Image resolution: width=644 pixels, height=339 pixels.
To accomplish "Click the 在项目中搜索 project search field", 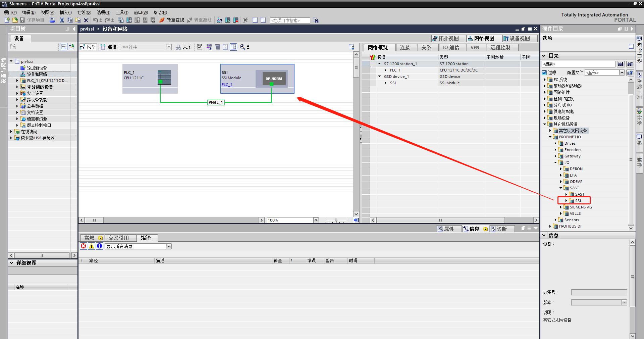I will pos(290,20).
